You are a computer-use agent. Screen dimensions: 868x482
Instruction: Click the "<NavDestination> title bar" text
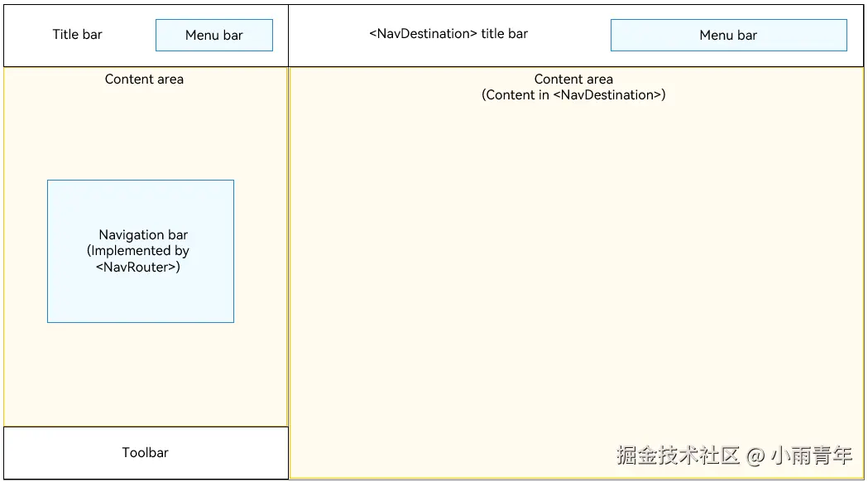[x=448, y=34]
